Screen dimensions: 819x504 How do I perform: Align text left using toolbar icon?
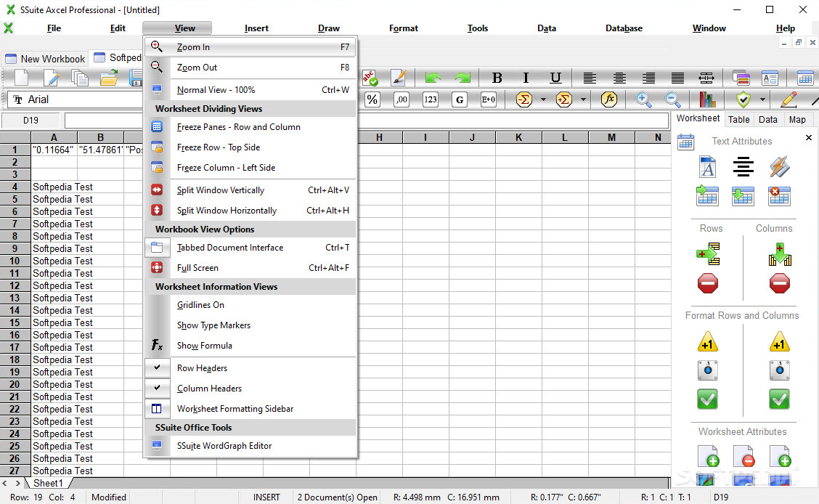pos(590,78)
